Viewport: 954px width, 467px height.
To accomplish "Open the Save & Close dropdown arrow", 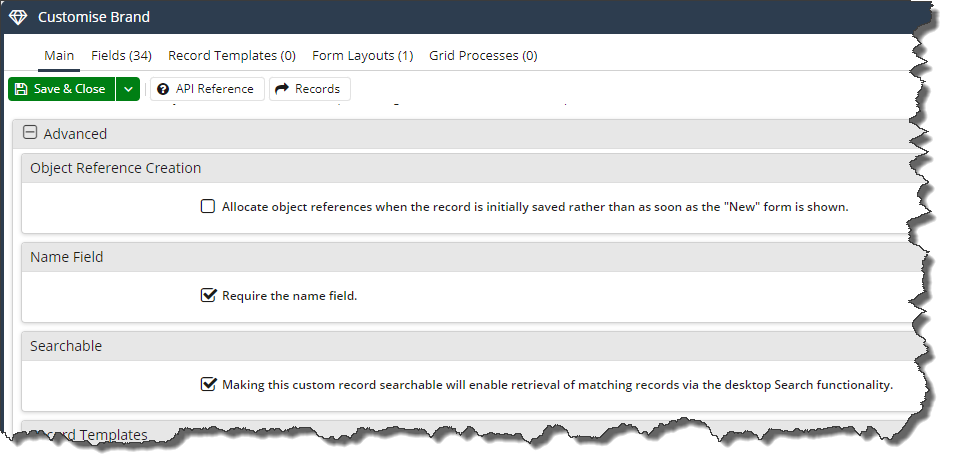I will tap(128, 89).
